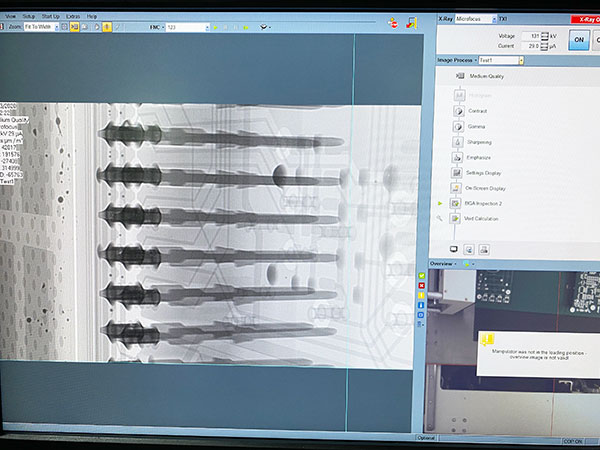Viewport: 600px width, 450px height.
Task: Open the Settings Display step
Action: (x=485, y=173)
